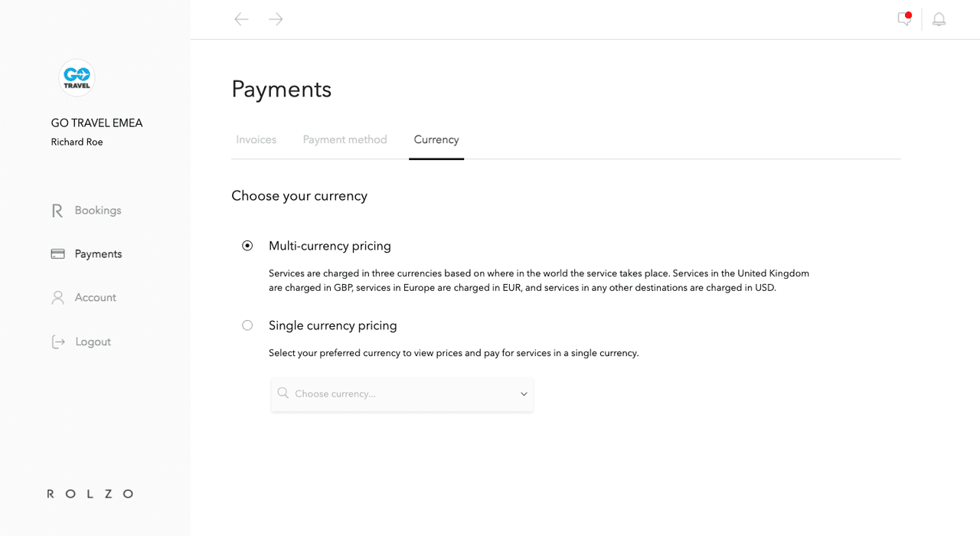
Task: Select the Multi-currency pricing radio button
Action: [x=247, y=246]
